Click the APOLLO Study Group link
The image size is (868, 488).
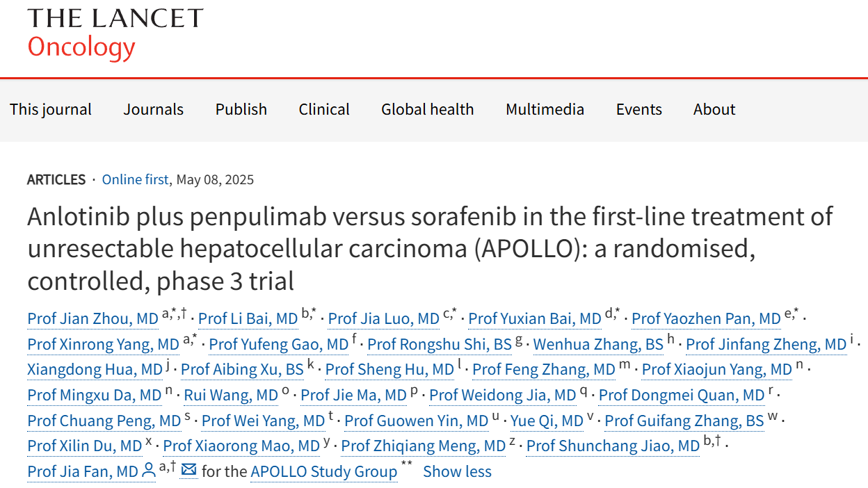coord(324,471)
